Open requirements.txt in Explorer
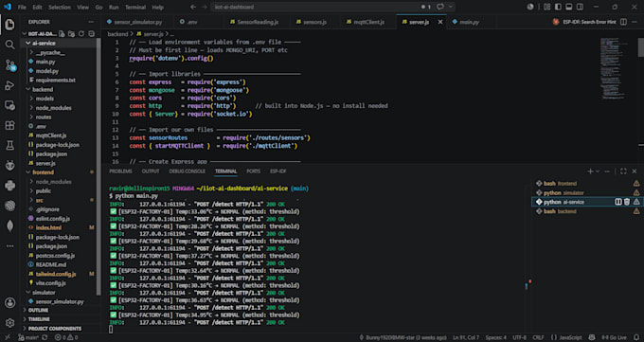The height and width of the screenshot is (342, 644). pos(56,81)
